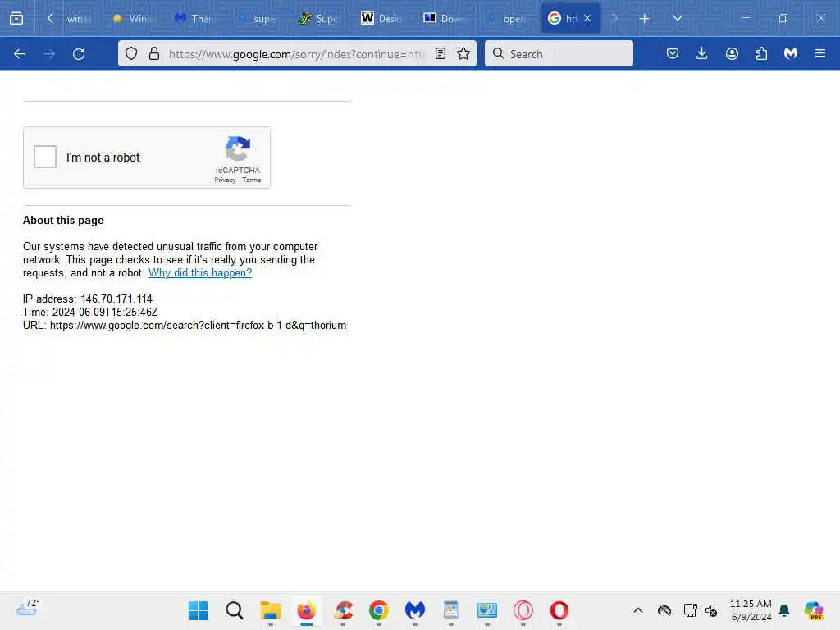Switch to the 'Dow' tab
840x630 pixels.
click(x=444, y=19)
